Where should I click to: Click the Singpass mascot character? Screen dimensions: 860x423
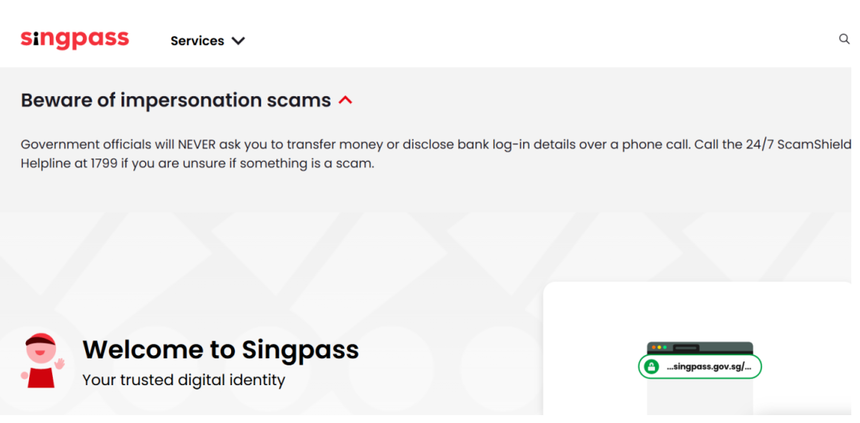[x=41, y=361]
